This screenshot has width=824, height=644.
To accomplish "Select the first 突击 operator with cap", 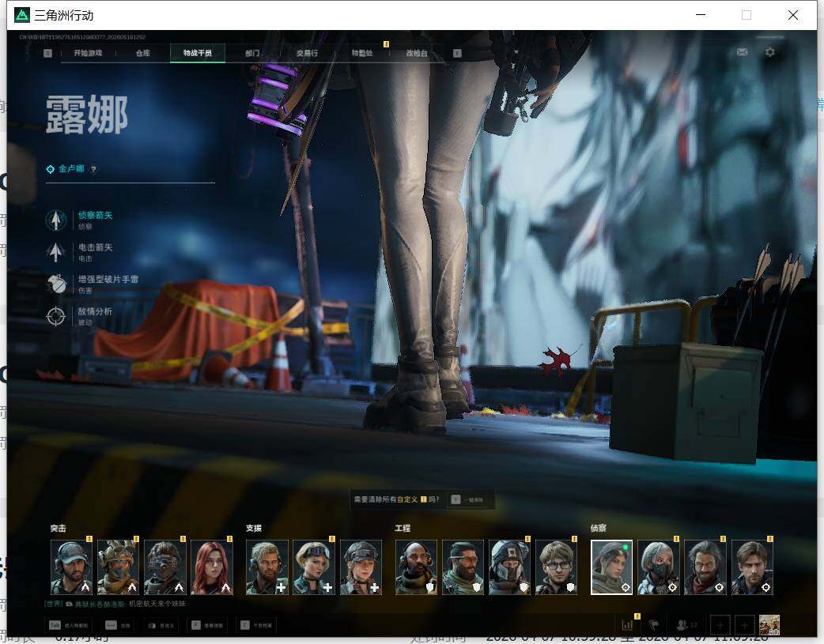I will (71, 567).
